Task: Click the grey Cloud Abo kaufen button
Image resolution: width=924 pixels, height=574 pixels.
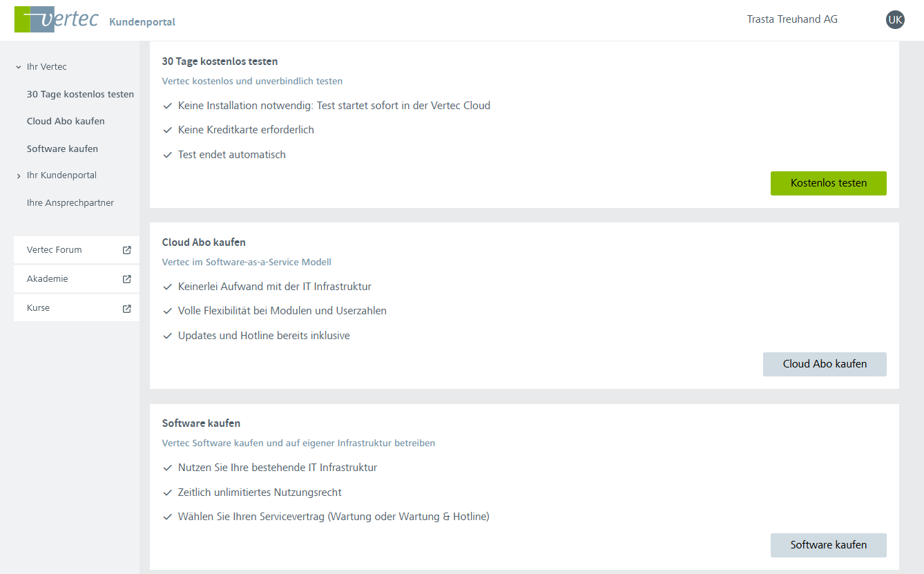Action: 825,364
